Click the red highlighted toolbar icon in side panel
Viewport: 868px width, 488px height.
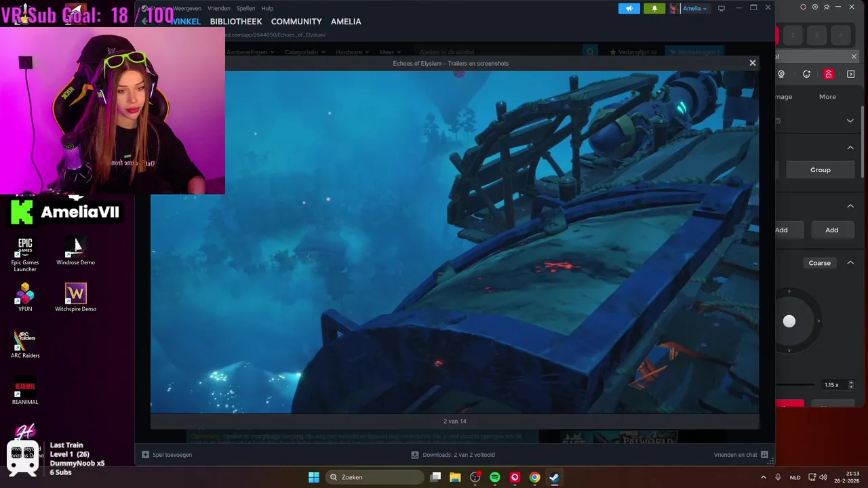tap(829, 75)
